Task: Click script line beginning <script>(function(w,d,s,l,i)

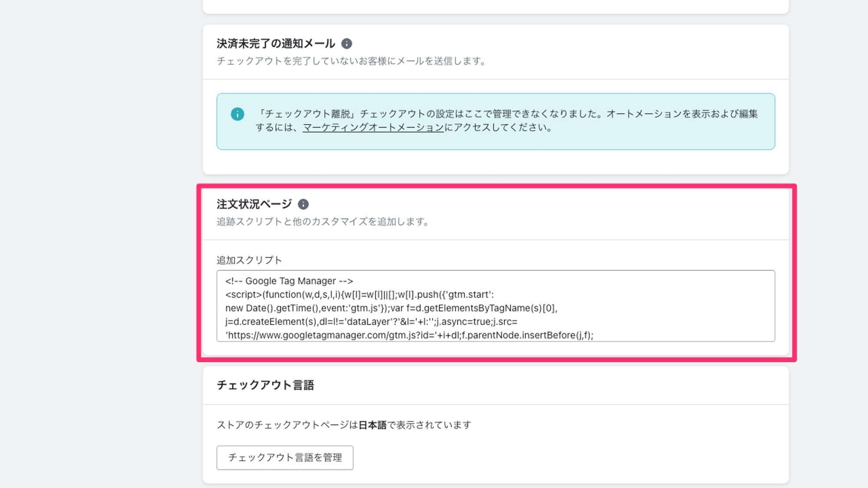Action: [x=359, y=295]
